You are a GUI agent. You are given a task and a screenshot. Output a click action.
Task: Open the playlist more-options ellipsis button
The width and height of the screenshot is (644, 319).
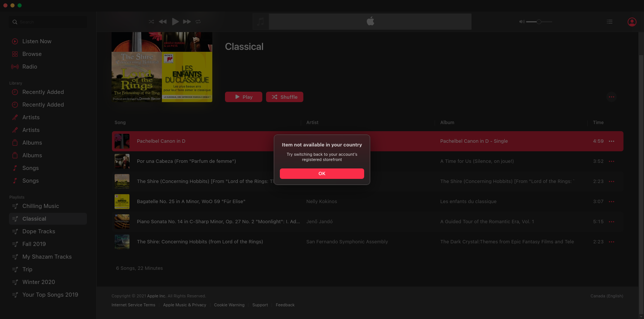pyautogui.click(x=611, y=97)
